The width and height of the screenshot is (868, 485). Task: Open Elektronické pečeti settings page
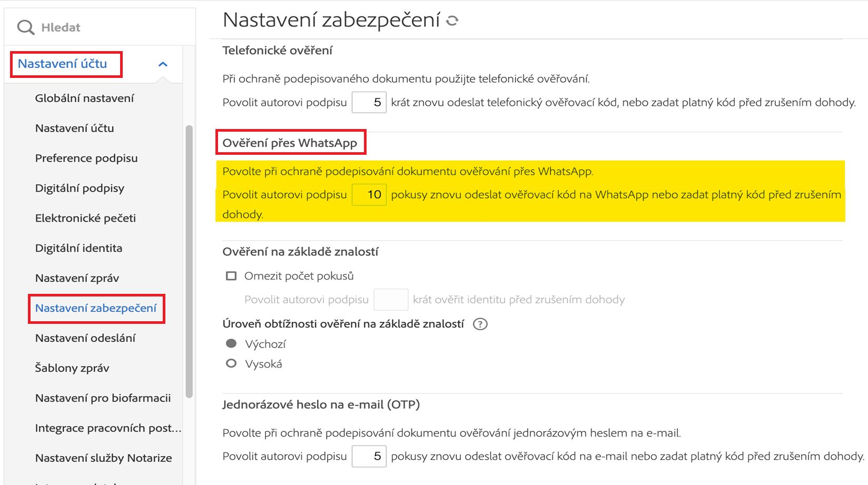click(x=85, y=218)
